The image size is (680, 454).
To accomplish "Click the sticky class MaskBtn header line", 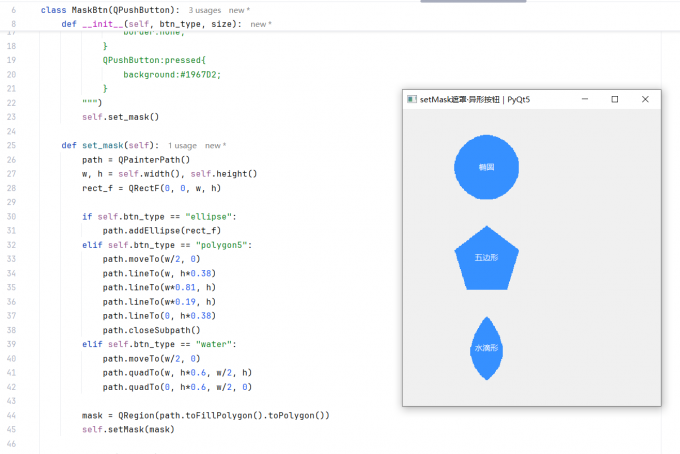I will click(110, 10).
